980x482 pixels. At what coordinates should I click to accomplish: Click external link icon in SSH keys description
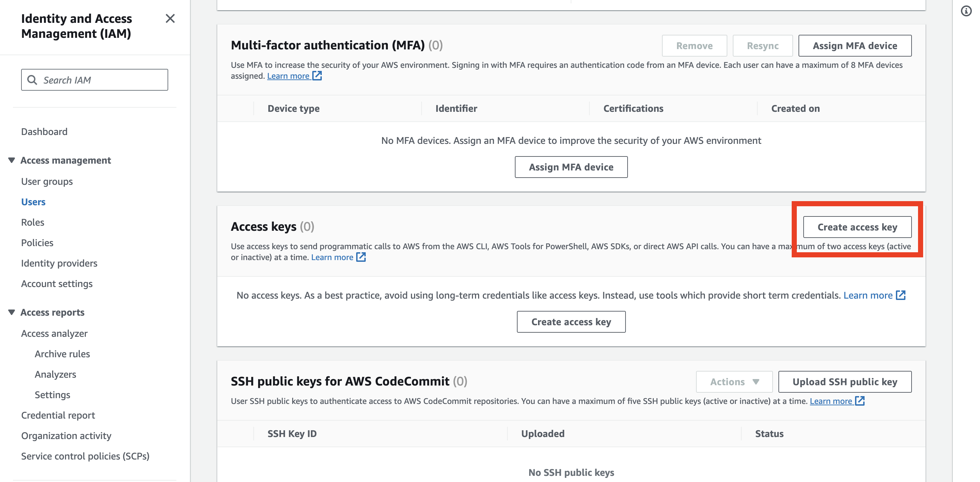[860, 401]
